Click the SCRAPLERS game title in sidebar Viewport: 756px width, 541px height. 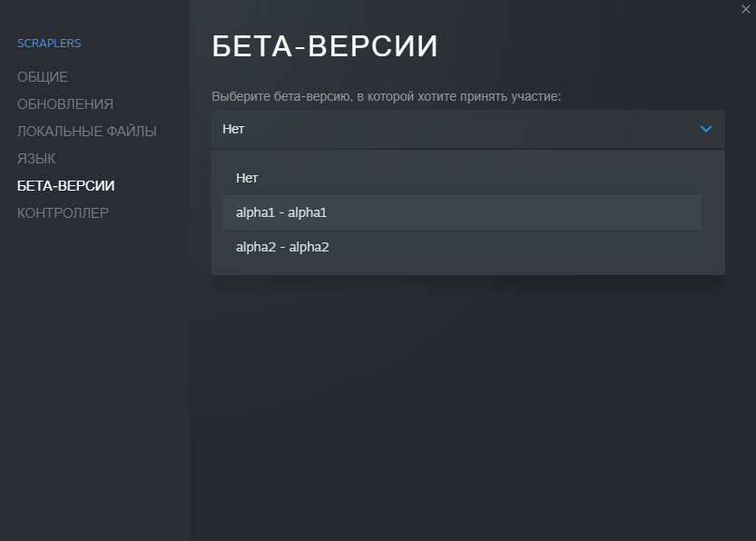(49, 44)
